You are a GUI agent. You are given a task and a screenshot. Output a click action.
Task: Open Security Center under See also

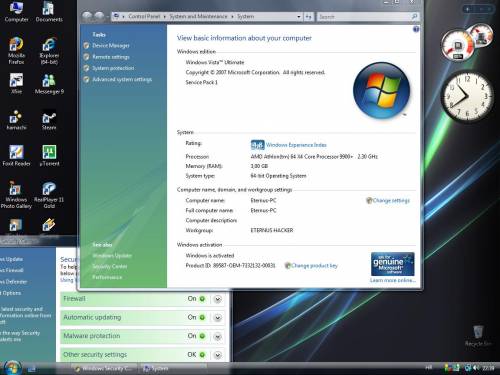click(110, 266)
